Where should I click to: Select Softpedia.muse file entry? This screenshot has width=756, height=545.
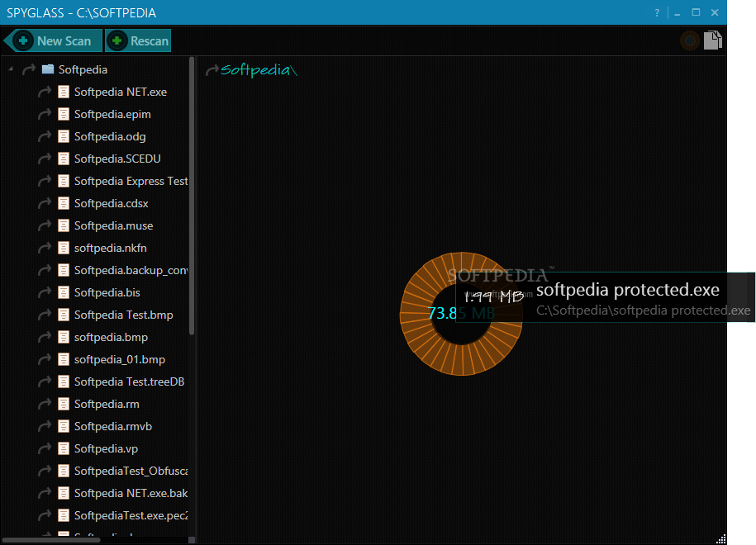click(x=113, y=225)
